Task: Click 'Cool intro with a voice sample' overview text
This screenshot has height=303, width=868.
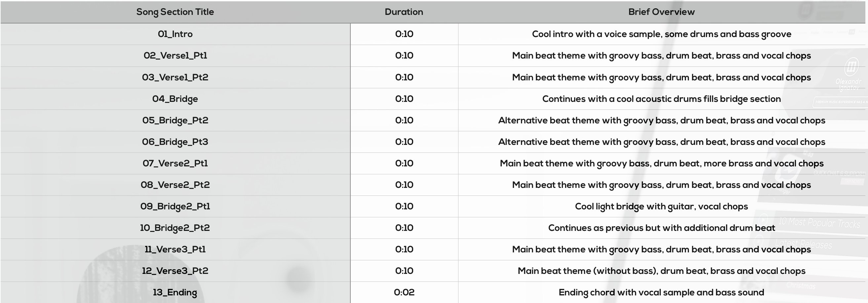Action: pos(661,34)
